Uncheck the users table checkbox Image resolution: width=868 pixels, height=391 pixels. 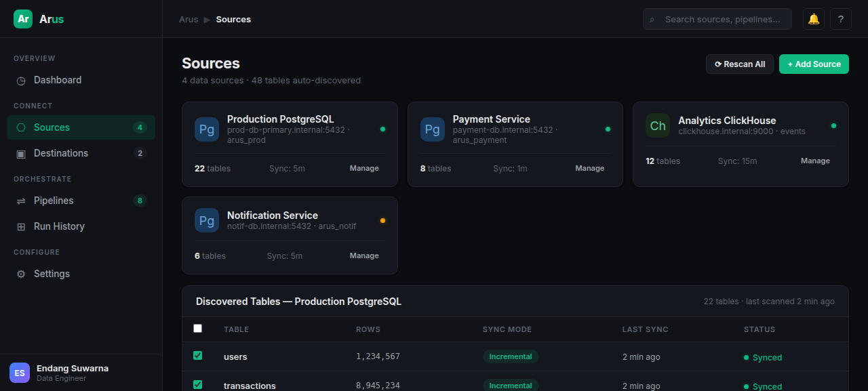[198, 356]
